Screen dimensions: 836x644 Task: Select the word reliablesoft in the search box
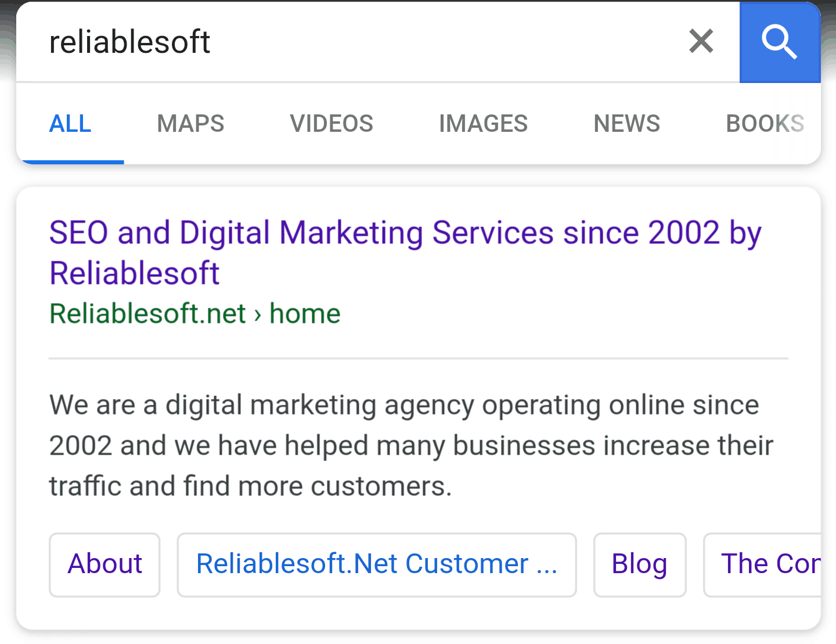click(129, 41)
